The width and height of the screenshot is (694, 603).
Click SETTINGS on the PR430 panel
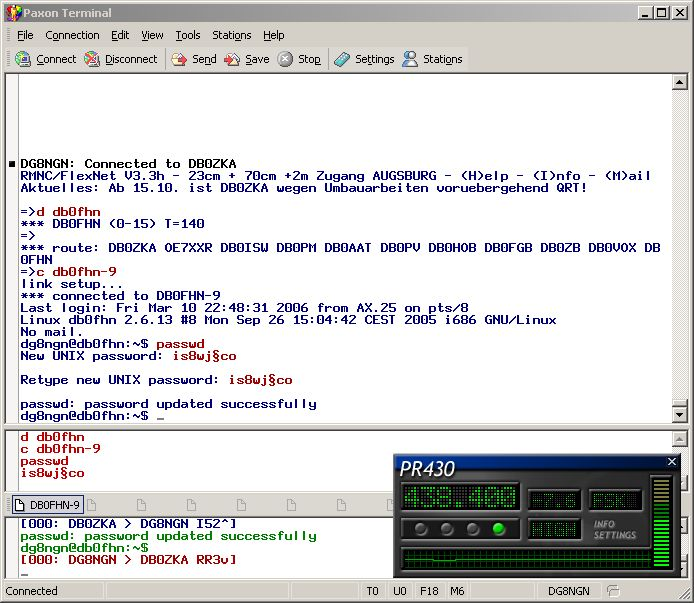click(614, 535)
